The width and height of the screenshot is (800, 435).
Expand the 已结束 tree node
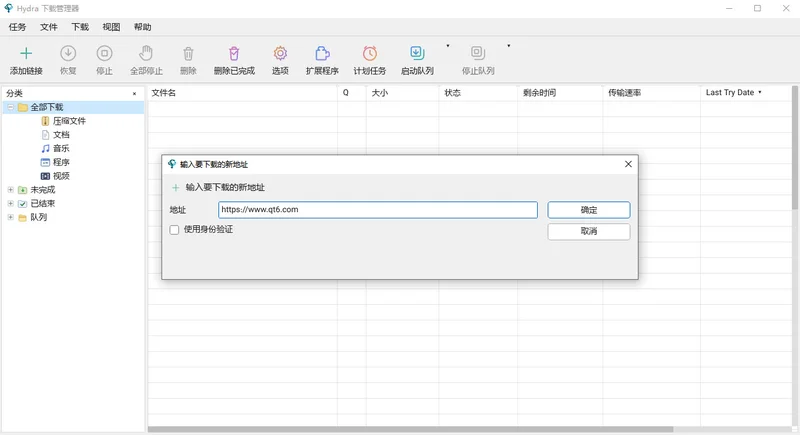[10, 203]
